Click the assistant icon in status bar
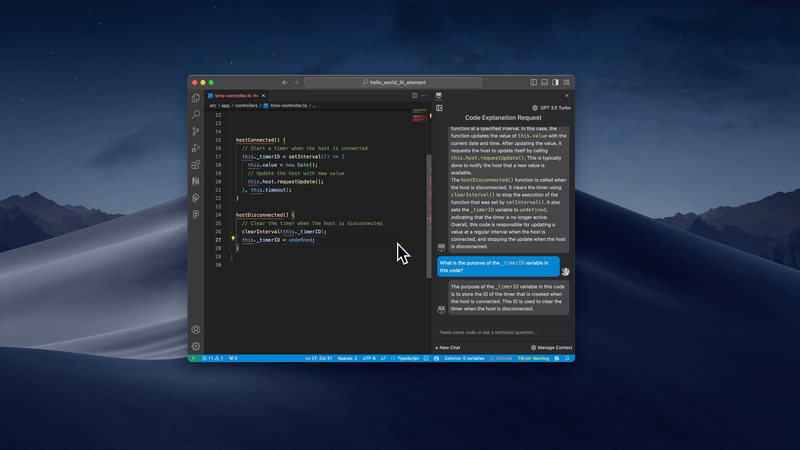This screenshot has height=450, width=800. [x=436, y=358]
